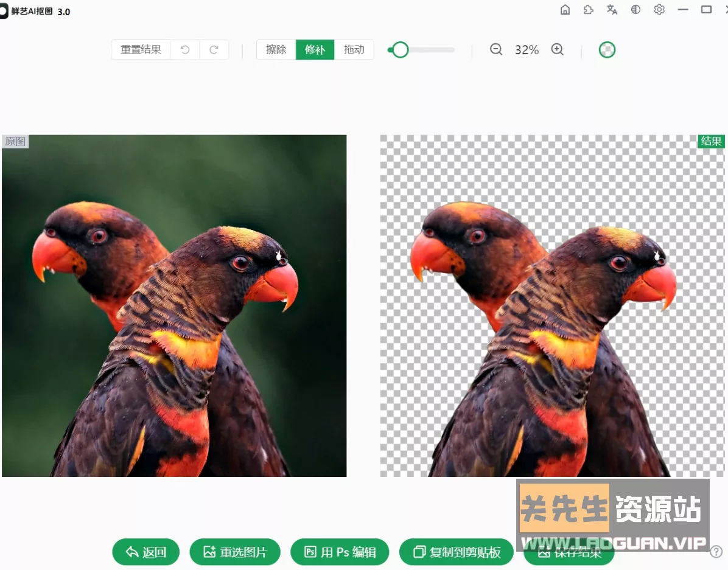Click the 复制到剪贴板 copy button
Image resolution: width=728 pixels, height=570 pixels.
tap(457, 552)
